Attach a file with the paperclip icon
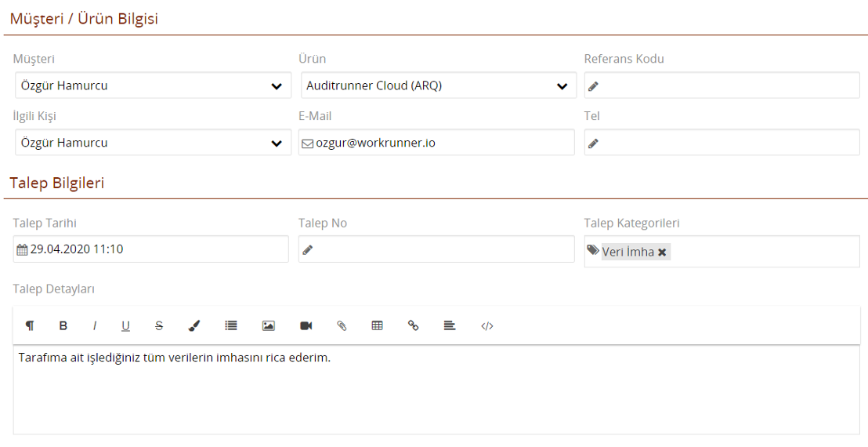Screen dimensions: 868x447 pos(342,325)
